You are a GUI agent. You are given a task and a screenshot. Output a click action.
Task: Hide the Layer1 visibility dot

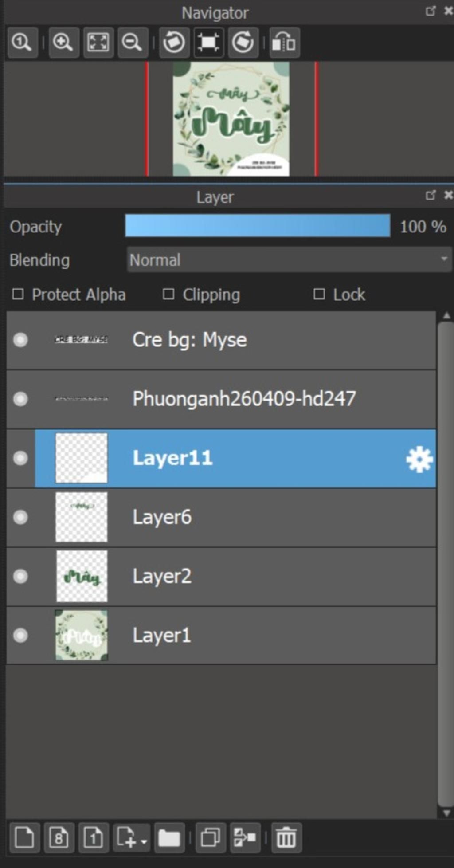point(20,636)
